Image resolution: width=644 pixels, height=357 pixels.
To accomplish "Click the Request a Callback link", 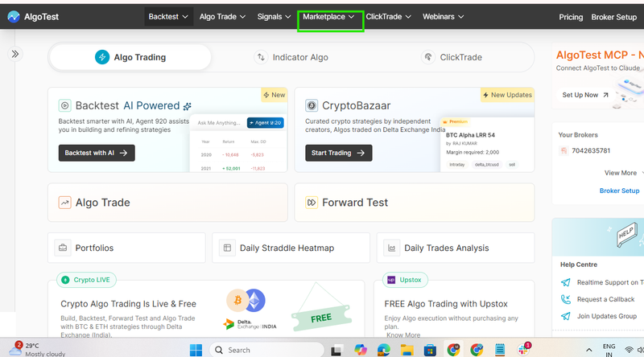I will click(605, 299).
